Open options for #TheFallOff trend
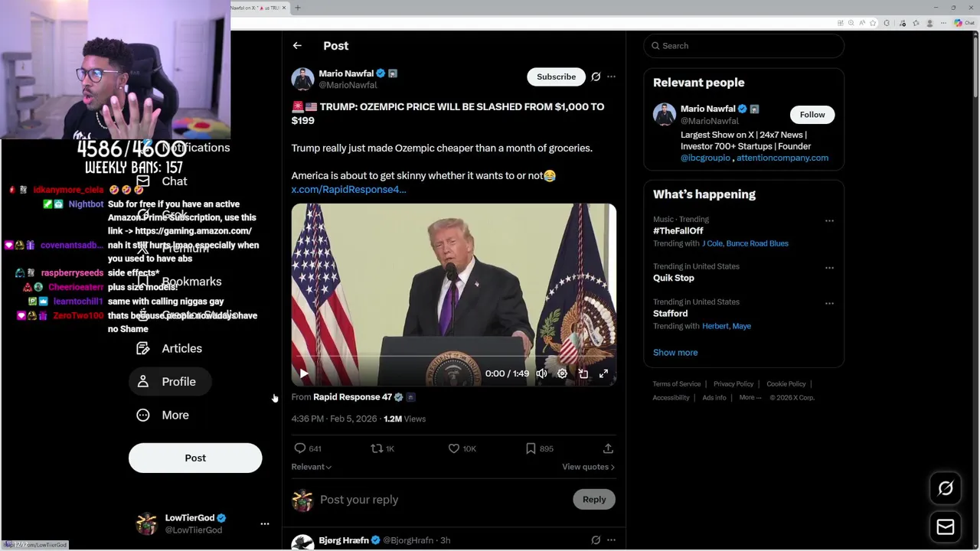 coord(829,221)
